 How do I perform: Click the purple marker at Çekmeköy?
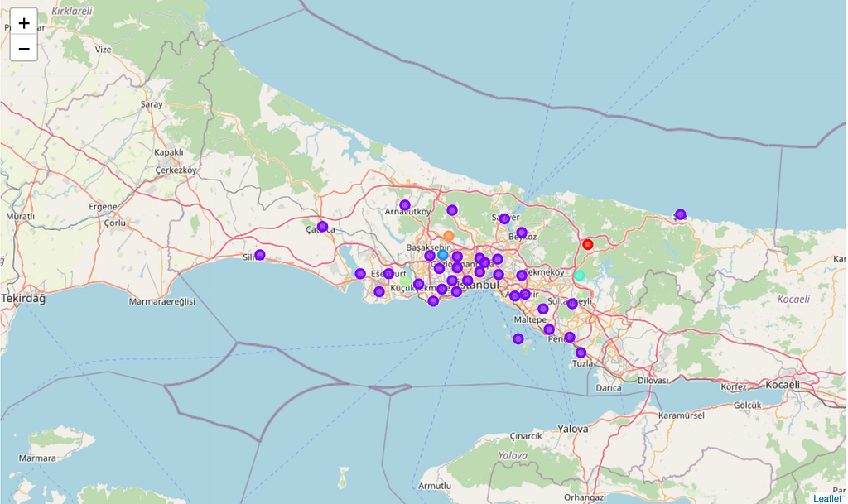point(522,276)
